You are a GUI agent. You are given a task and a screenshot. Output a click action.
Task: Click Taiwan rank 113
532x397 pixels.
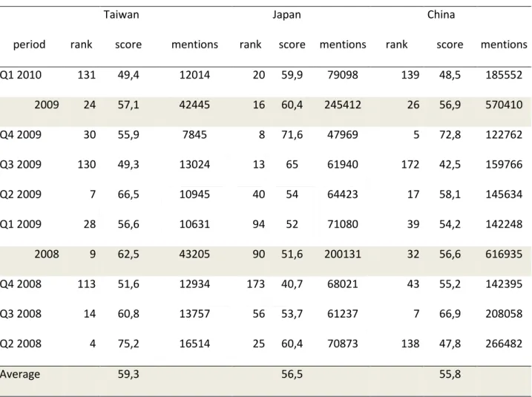click(87, 284)
